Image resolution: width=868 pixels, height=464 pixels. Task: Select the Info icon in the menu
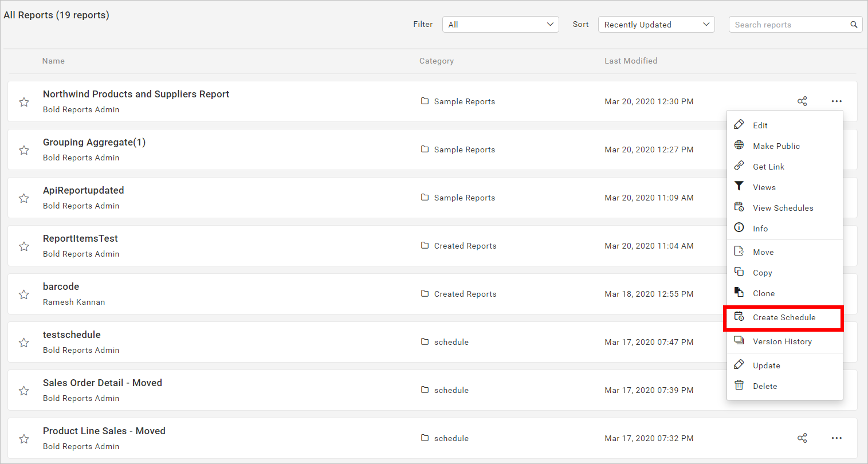(x=739, y=227)
